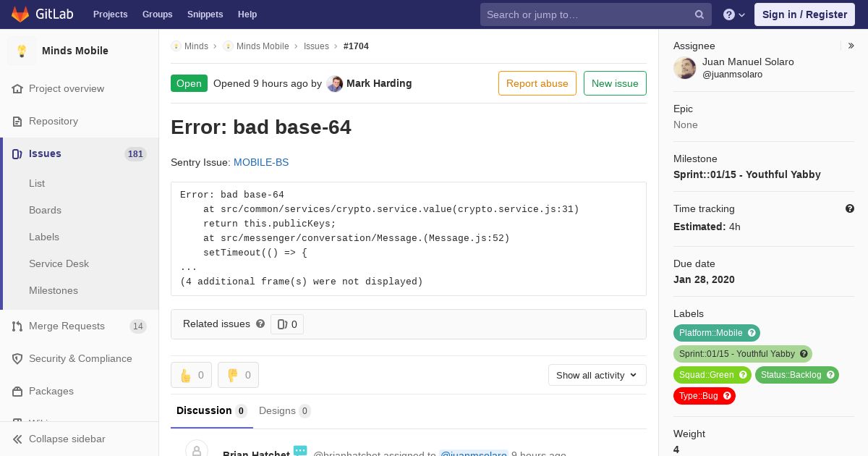Open the MOBILE-BS Sentry issue link

[261, 162]
